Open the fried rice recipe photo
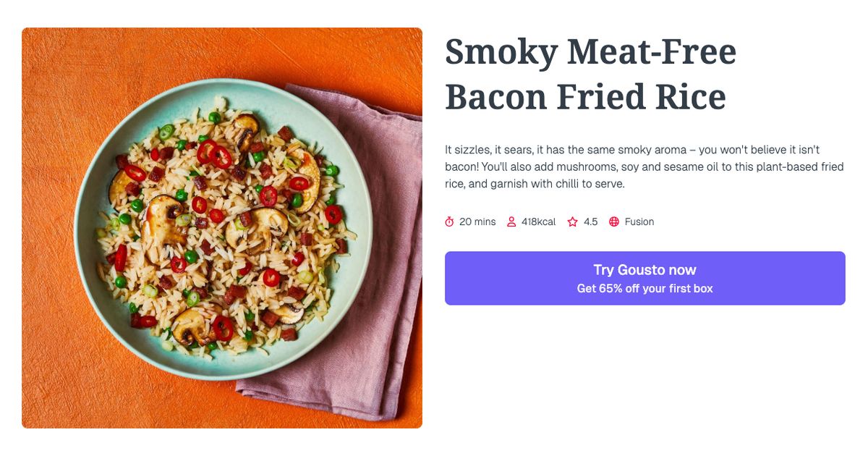 click(222, 228)
